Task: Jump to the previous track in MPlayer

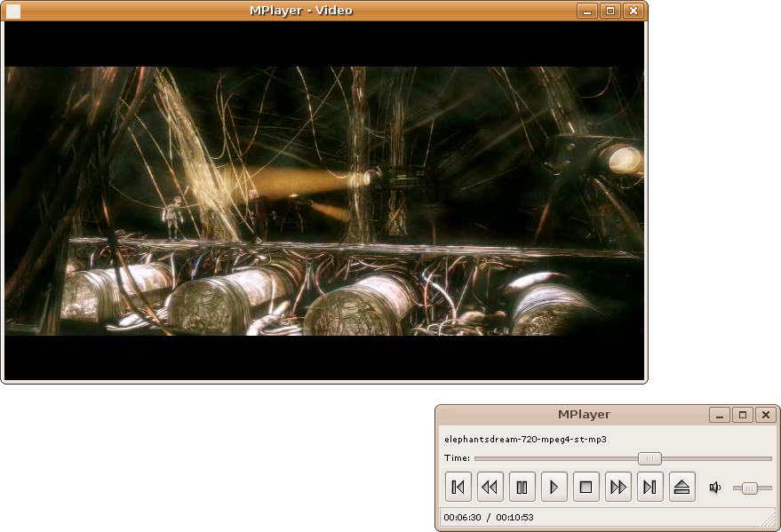Action: [x=458, y=487]
